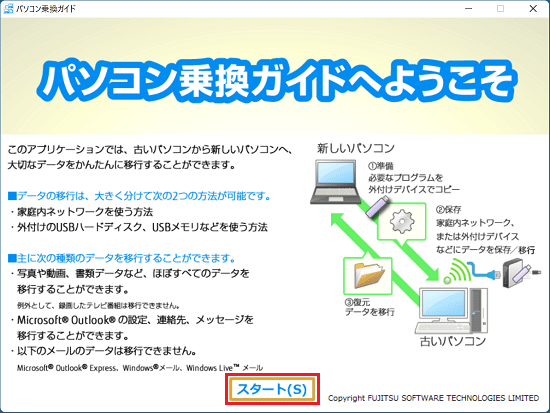Click the パソコン乗換ガイドへようこそ banner title
This screenshot has height=413, width=550.
276,80
